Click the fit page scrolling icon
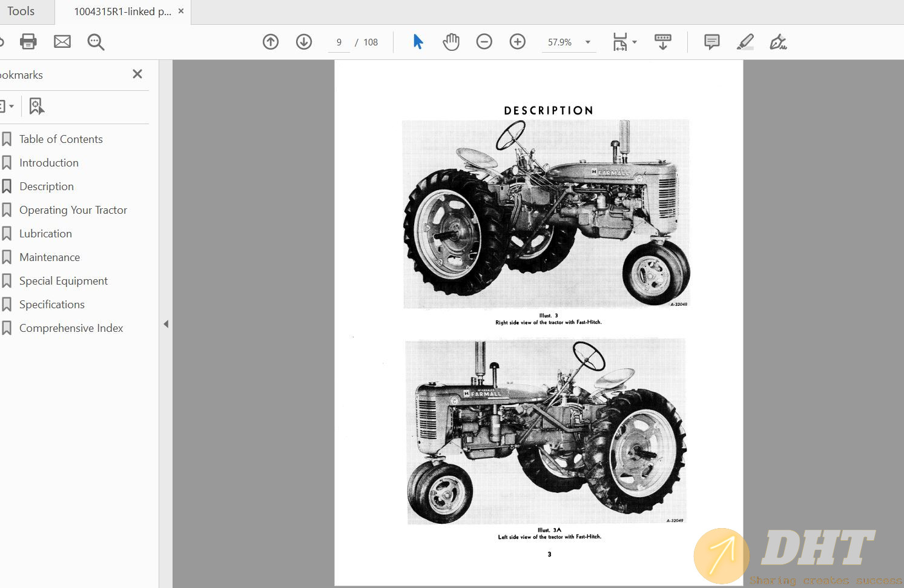The image size is (904, 588). coord(620,42)
